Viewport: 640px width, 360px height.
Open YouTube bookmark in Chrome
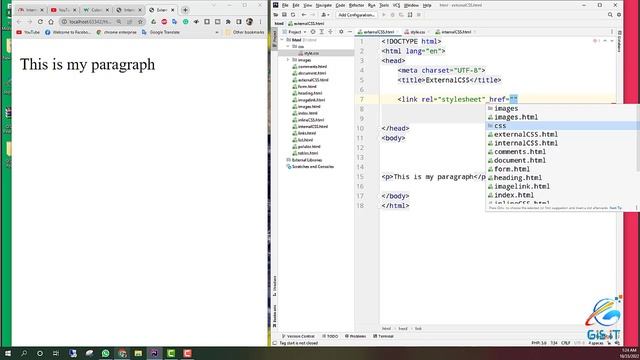[28, 32]
